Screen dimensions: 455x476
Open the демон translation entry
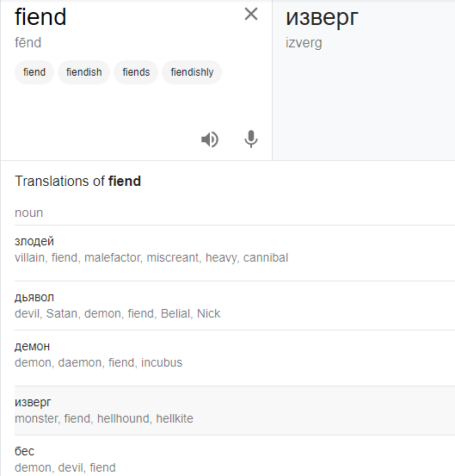pyautogui.click(x=235, y=358)
